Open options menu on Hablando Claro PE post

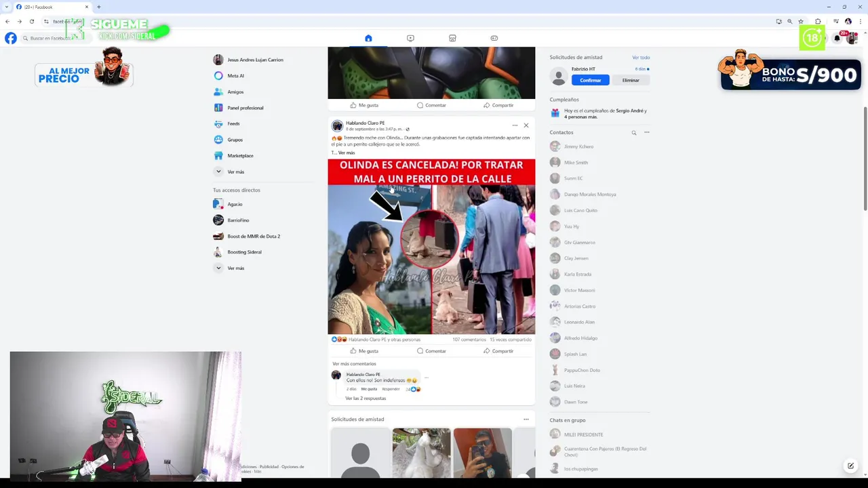[515, 125]
